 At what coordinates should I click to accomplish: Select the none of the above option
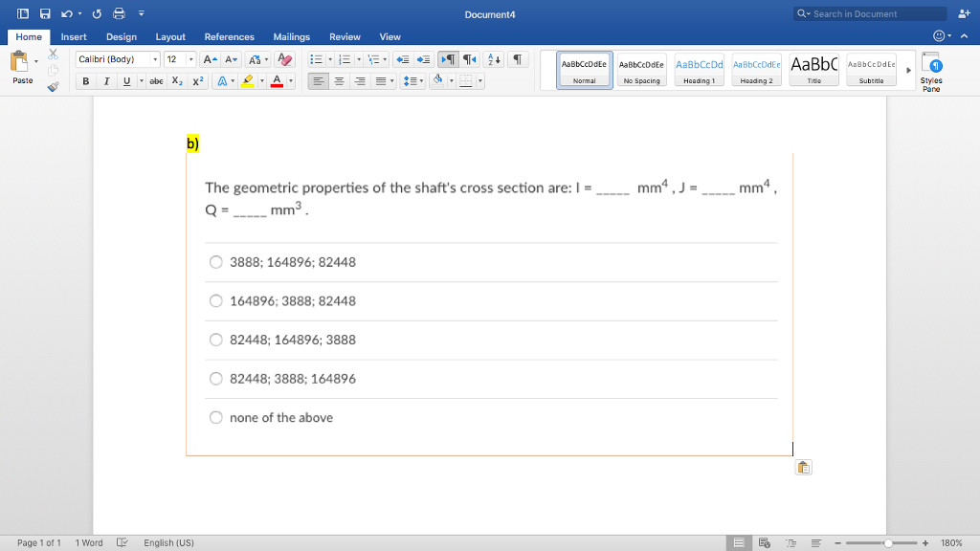point(215,417)
